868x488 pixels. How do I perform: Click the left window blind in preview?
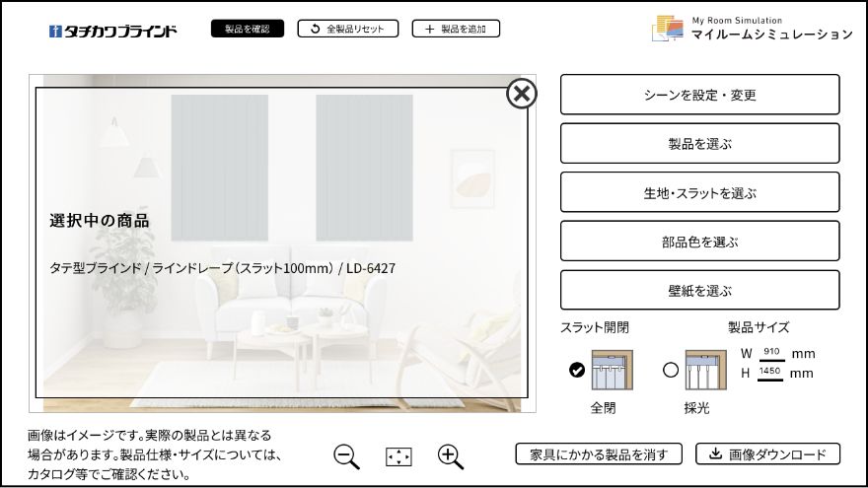pyautogui.click(x=219, y=168)
